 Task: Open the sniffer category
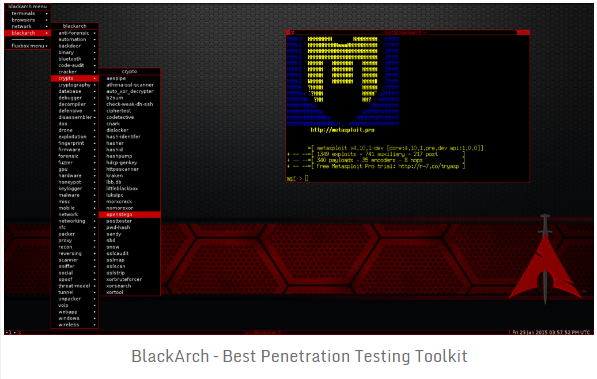[75, 266]
